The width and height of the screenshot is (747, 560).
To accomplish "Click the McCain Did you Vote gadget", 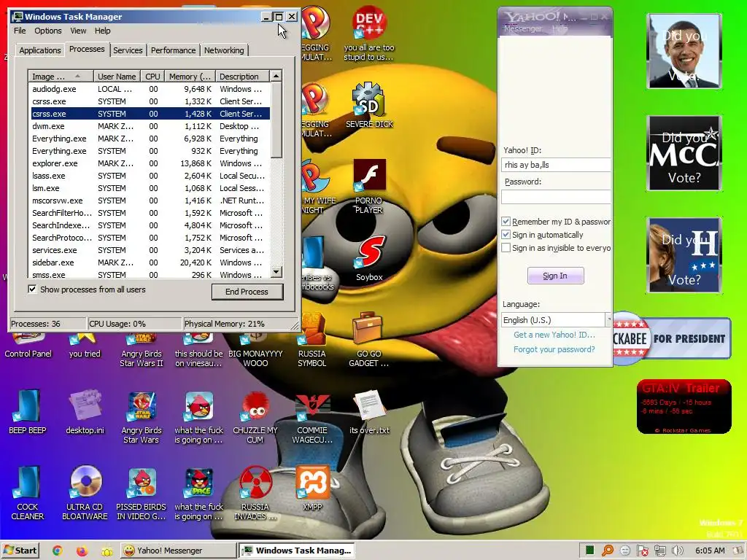I will tap(684, 153).
